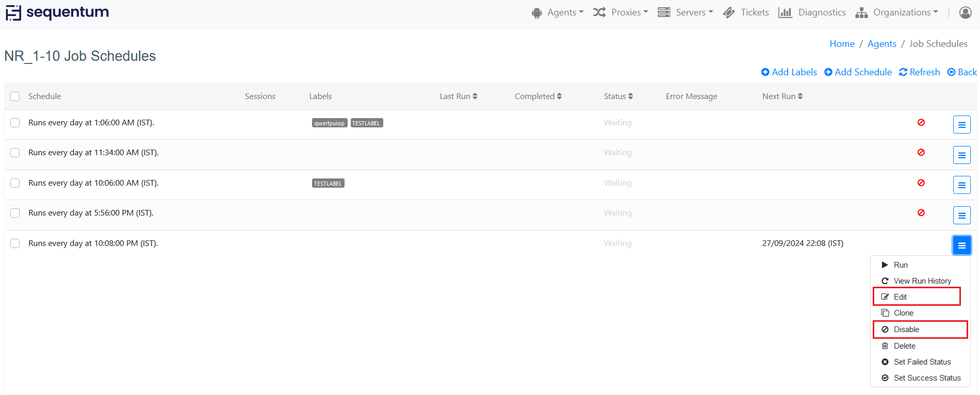This screenshot has height=395, width=980.
Task: Open action menu for 11:34:00 AM schedule
Action: click(x=961, y=155)
